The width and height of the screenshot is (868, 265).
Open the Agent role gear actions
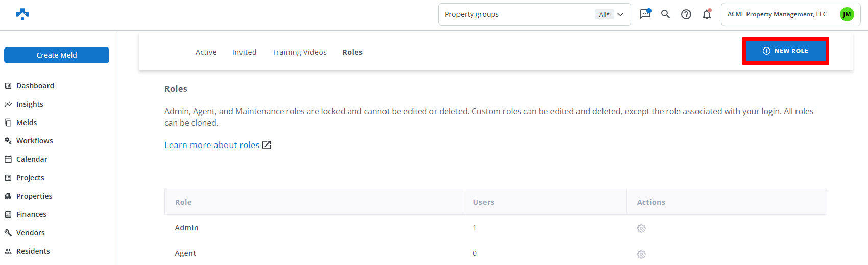[641, 254]
